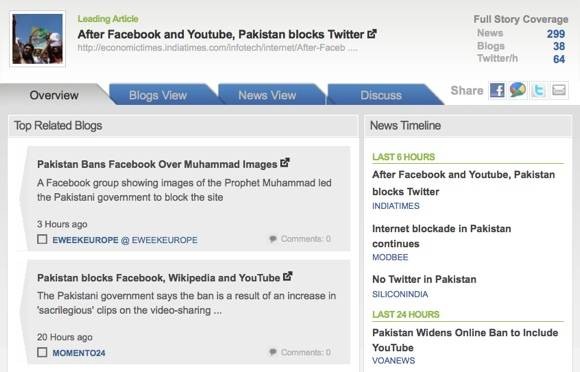Open 'No Twitter in Pakistan' headline

point(424,279)
